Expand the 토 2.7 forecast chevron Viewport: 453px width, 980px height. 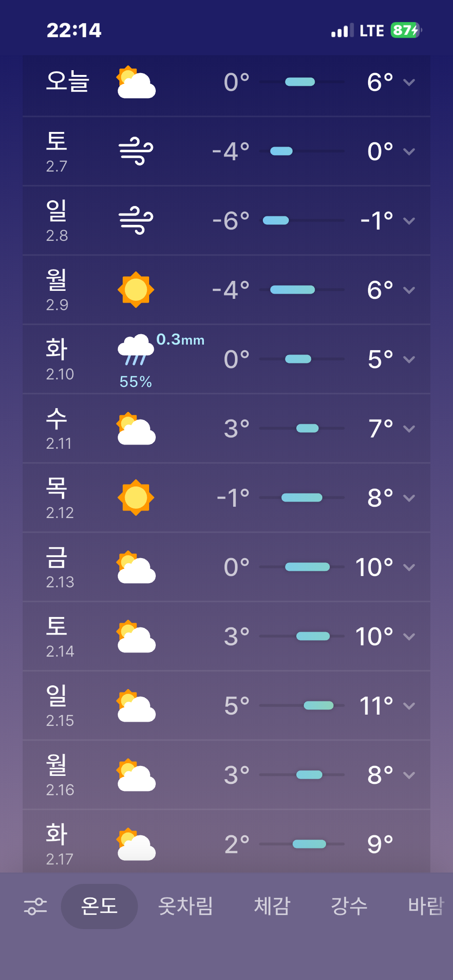coord(409,151)
